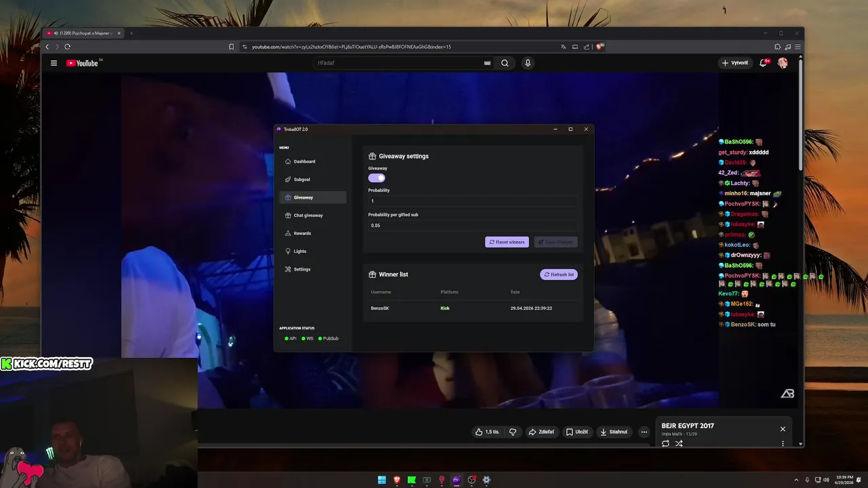Click the bookmark icon in address bar
Viewport: 868px width, 488px height.
(231, 47)
